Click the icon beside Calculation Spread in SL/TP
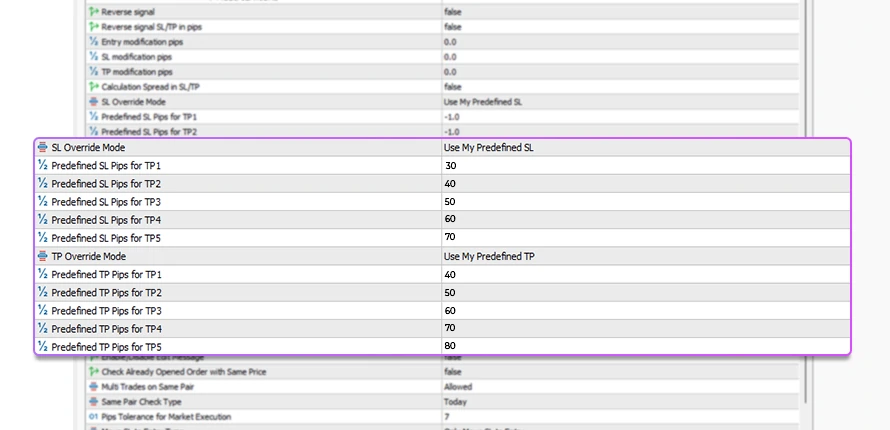The width and height of the screenshot is (890, 430). pos(94,87)
